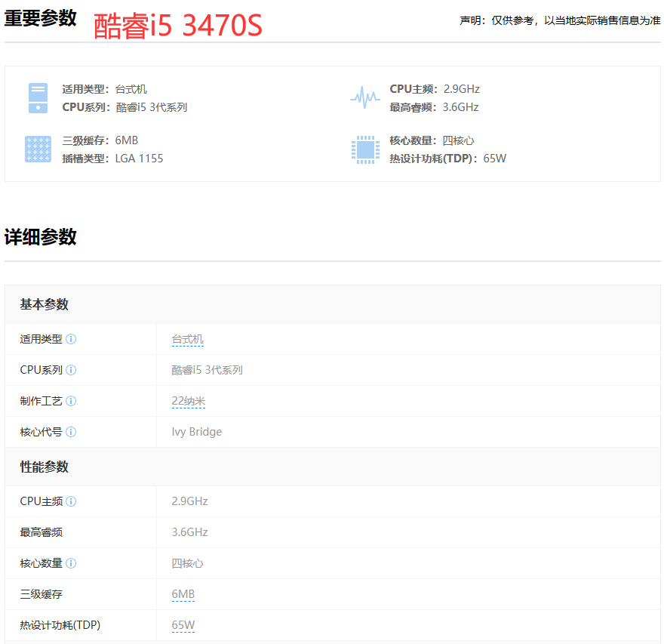Click the chip icon beside 核心数量

(x=365, y=149)
